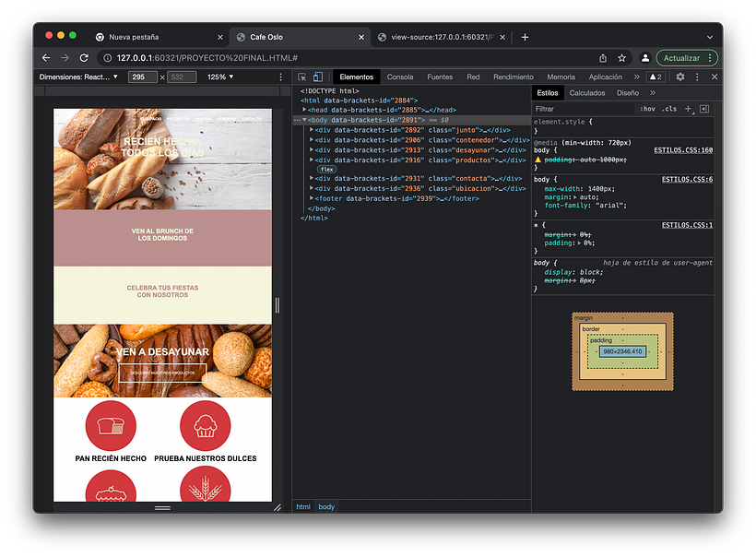This screenshot has width=756, height=557.
Task: Open the ESTILOS.CSS:6 source link
Action: pos(687,180)
